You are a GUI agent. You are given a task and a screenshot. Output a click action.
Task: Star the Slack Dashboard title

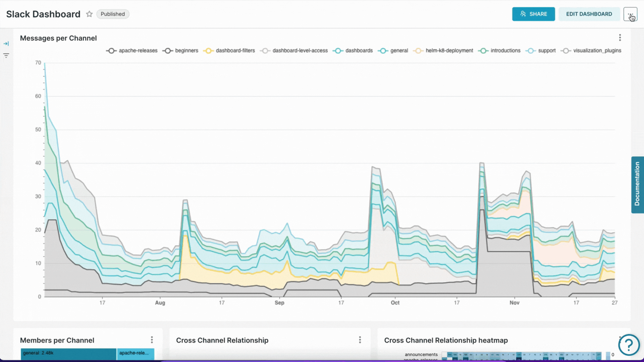pyautogui.click(x=89, y=14)
